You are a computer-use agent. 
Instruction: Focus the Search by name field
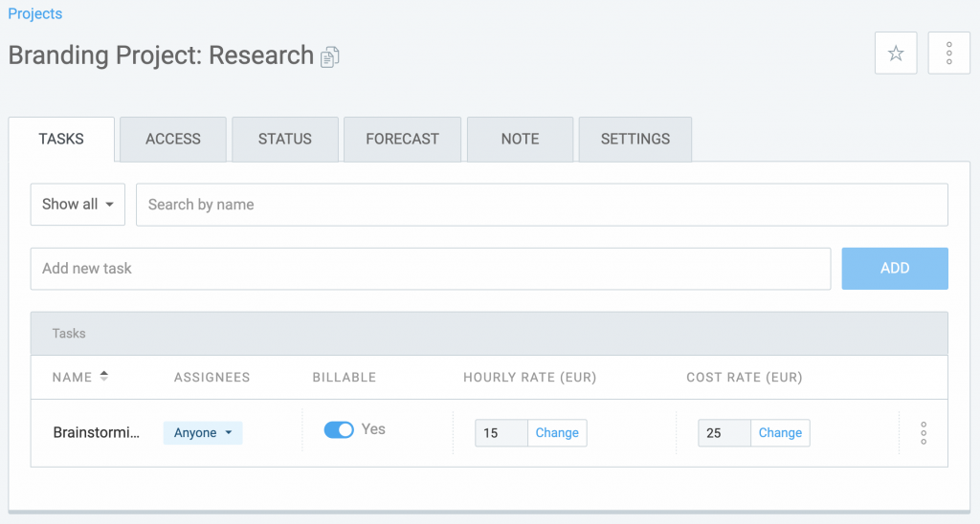542,205
